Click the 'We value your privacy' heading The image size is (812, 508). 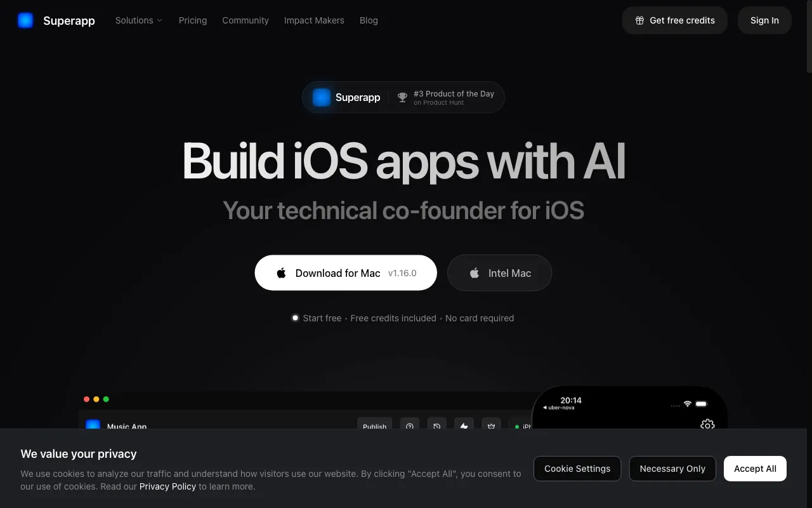tap(79, 454)
